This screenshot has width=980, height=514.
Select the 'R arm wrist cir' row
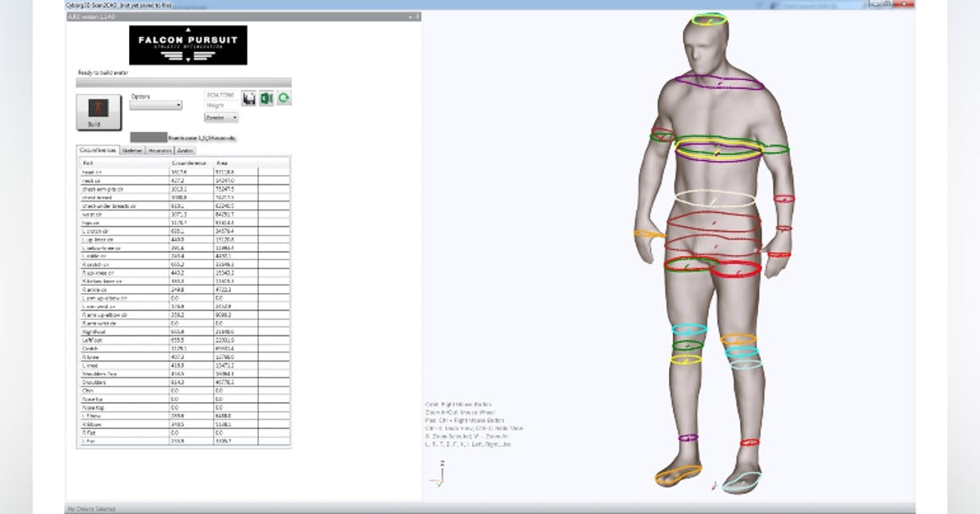pos(184,324)
